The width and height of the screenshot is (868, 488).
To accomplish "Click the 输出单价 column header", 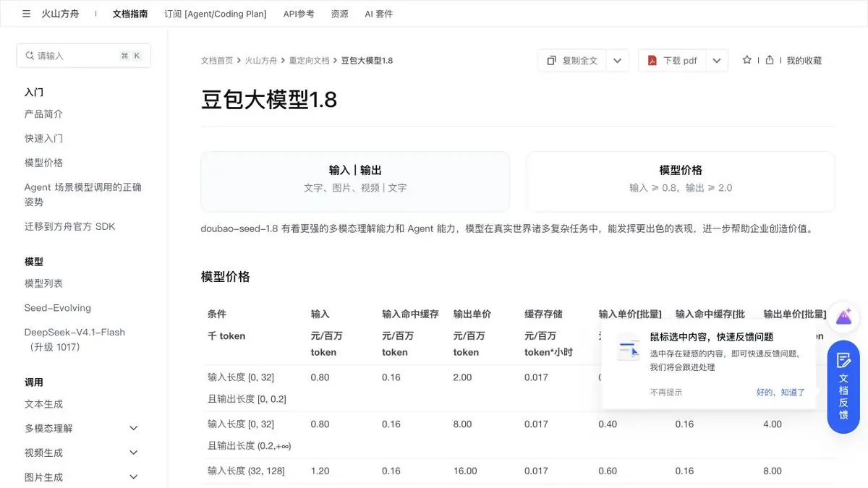I will 472,314.
